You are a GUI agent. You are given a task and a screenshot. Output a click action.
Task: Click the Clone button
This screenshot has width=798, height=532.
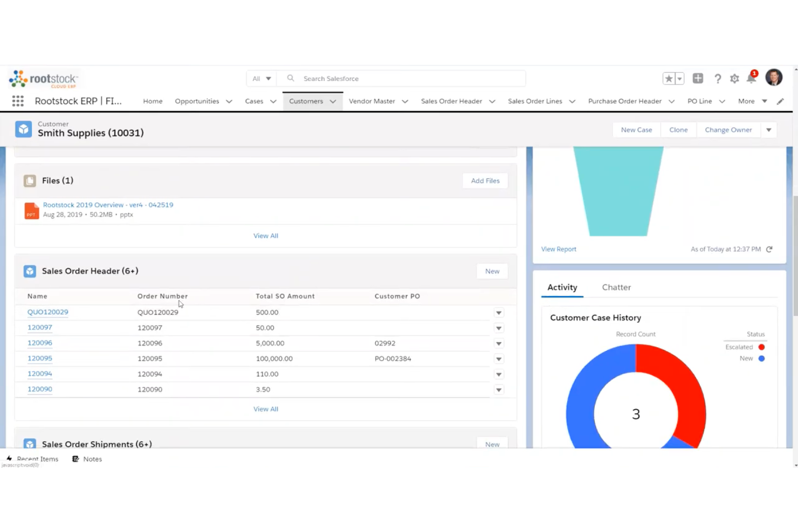click(678, 130)
